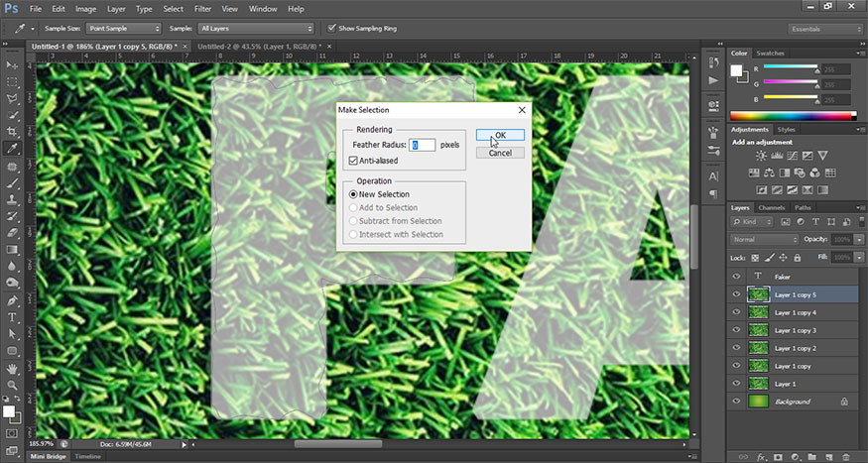Select the Clone Stamp tool
This screenshot has height=463, width=868.
tap(12, 199)
